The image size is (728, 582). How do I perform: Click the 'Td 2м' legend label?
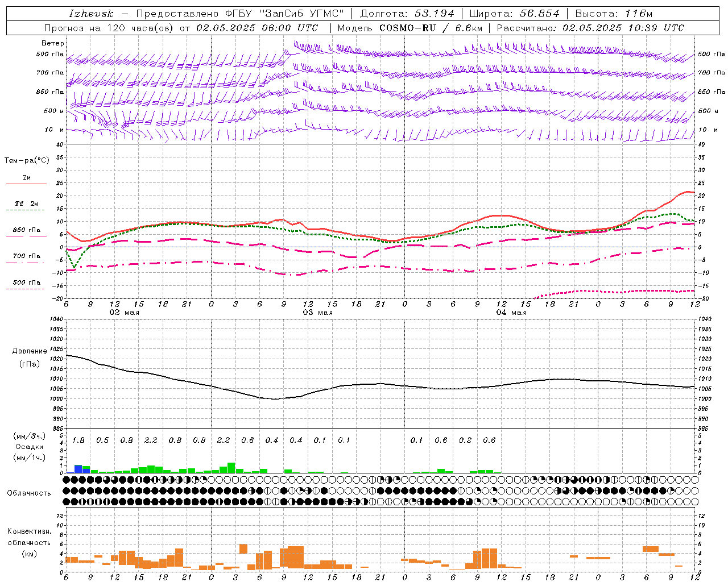tap(27, 203)
